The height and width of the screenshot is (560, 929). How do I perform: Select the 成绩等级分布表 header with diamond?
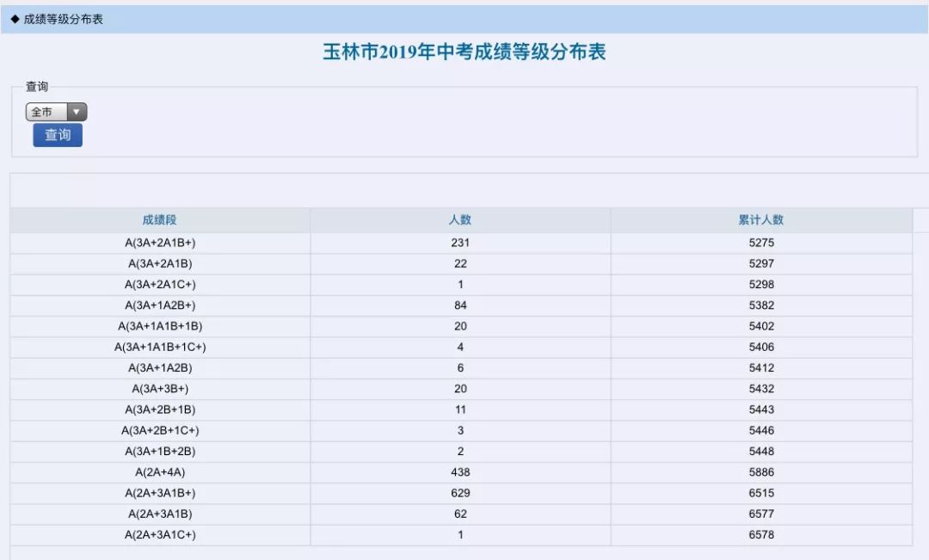[x=57, y=19]
